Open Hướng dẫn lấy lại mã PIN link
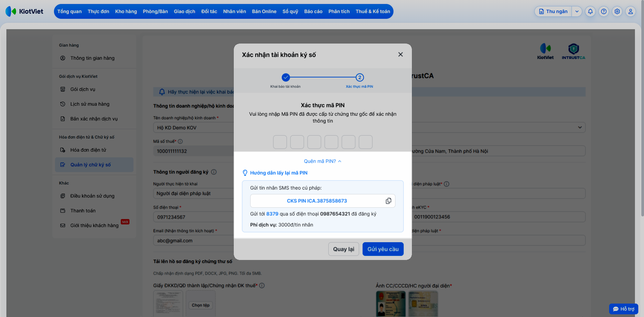Screen dimensions: 644x317 point(279,173)
